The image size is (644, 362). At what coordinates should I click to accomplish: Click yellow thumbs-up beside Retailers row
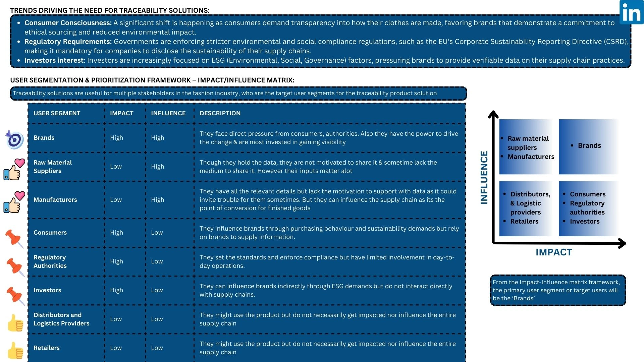tap(15, 351)
